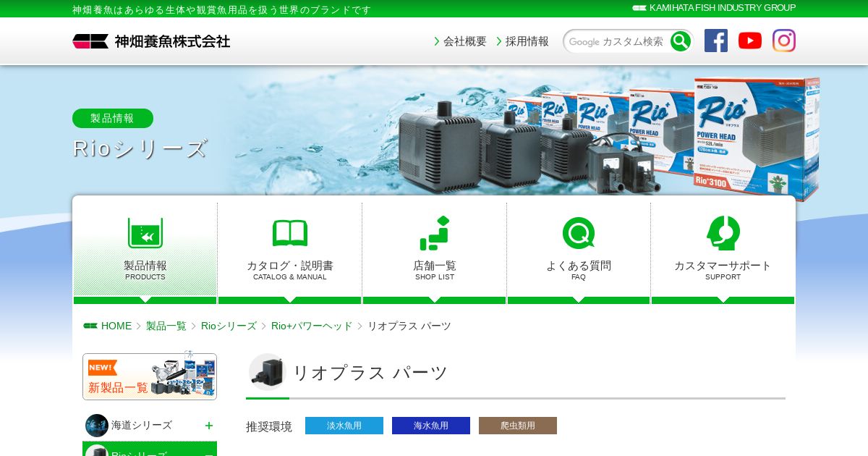
Task: Open the カスタマーサポート SUPPORT tab
Action: [723, 253]
